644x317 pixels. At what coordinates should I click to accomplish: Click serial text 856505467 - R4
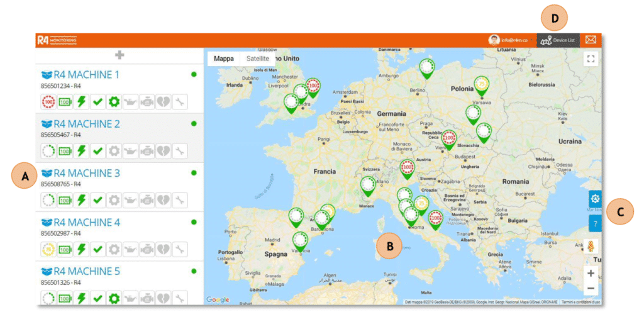coord(61,135)
